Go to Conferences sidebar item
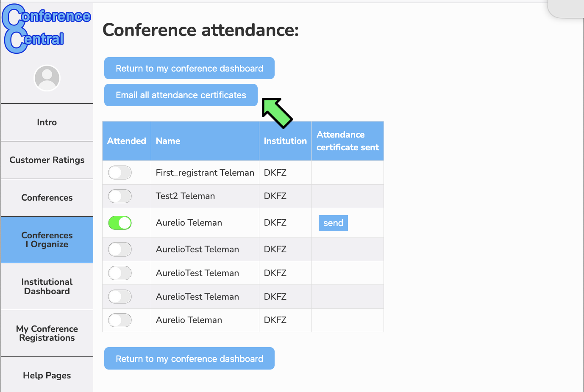 point(47,198)
